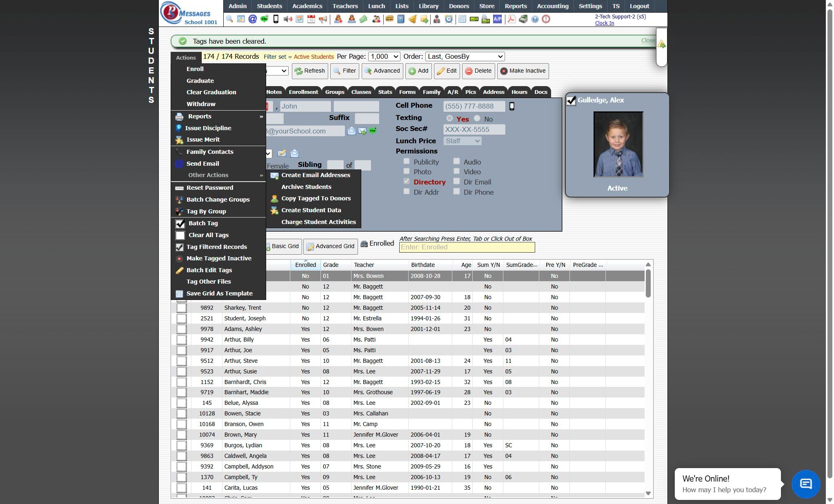Screen dimensions: 834x504
Task: Click the blue help question mark icon
Action: point(534,19)
